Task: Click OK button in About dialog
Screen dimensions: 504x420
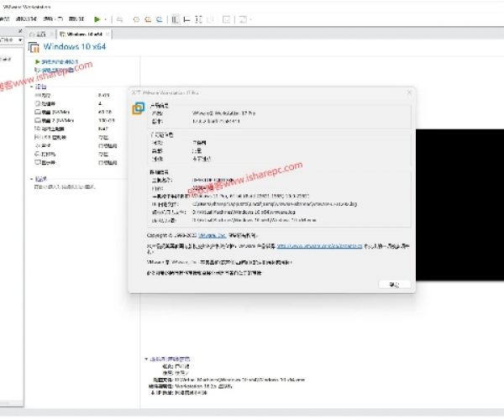Action: 395,285
